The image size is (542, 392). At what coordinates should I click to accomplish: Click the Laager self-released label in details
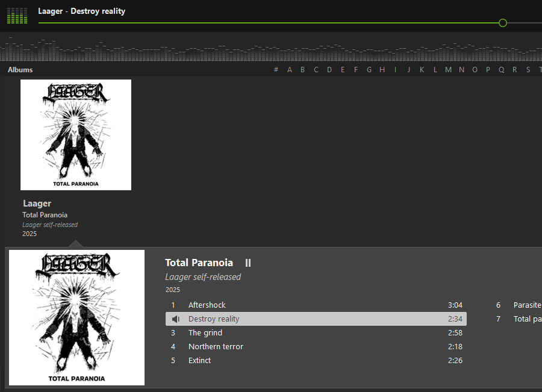(x=203, y=277)
